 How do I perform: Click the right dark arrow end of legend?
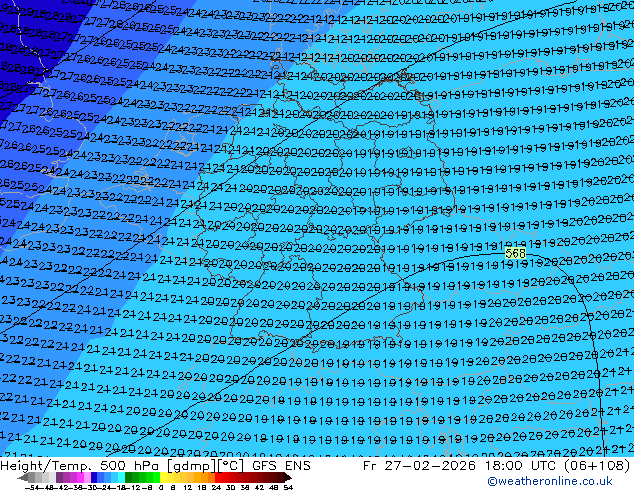pos(288,477)
